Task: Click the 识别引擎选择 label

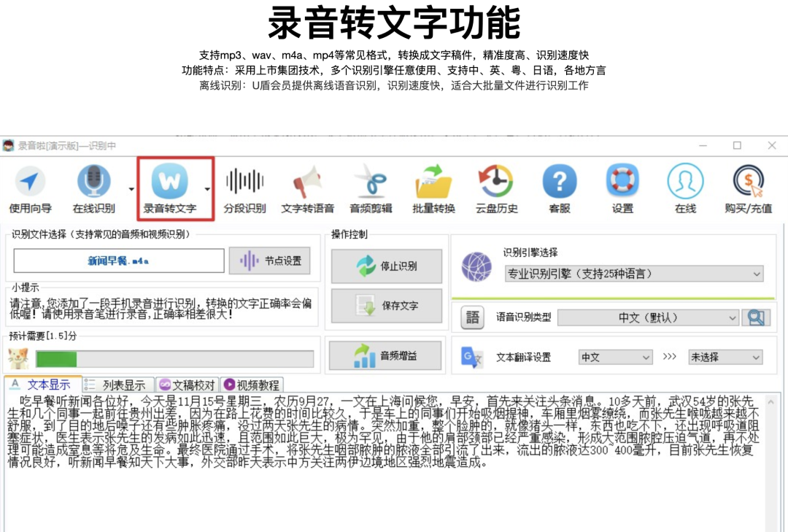Action: tap(530, 252)
